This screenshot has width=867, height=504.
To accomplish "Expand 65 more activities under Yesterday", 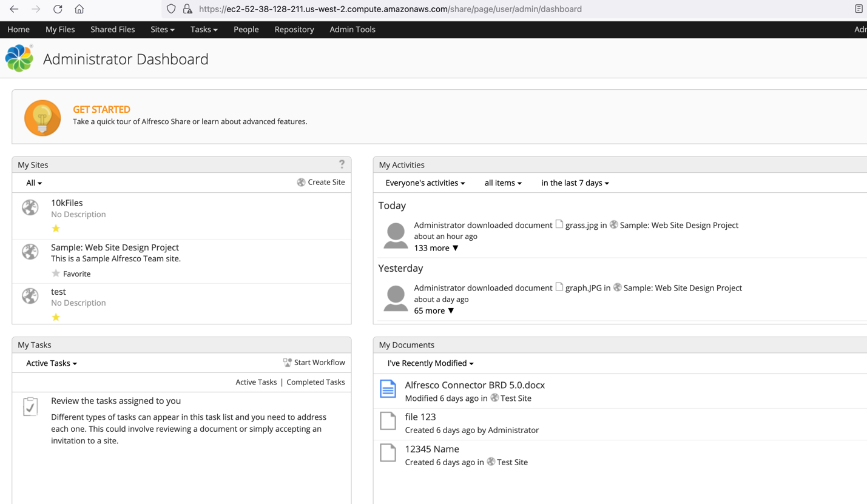I will tap(434, 311).
